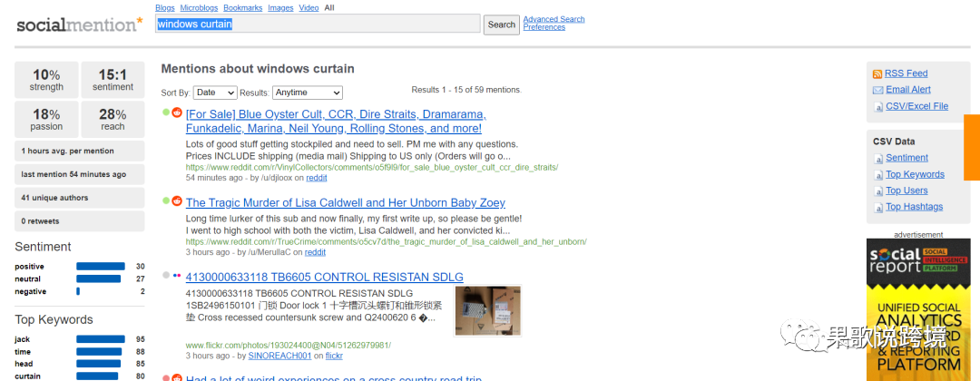
Task: Open the Email Alert link
Action: (x=908, y=90)
